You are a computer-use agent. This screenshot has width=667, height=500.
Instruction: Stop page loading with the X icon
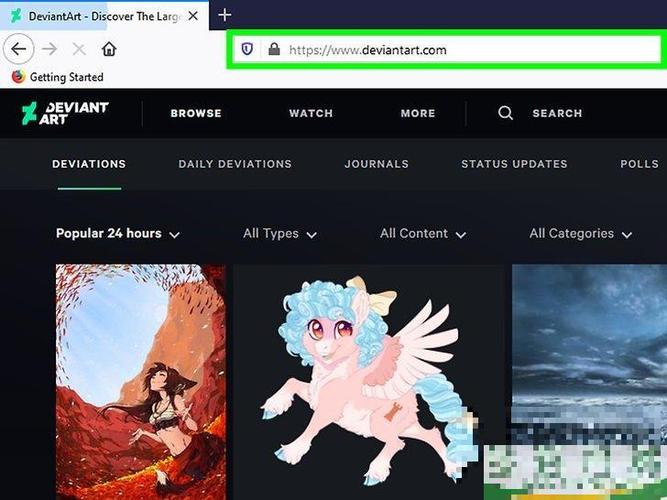(x=79, y=49)
